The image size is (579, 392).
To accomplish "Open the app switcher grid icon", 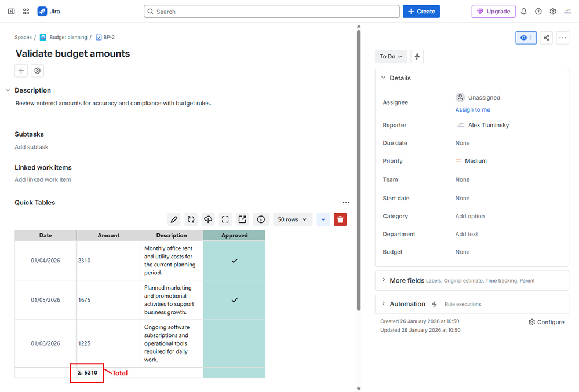I will tap(26, 12).
